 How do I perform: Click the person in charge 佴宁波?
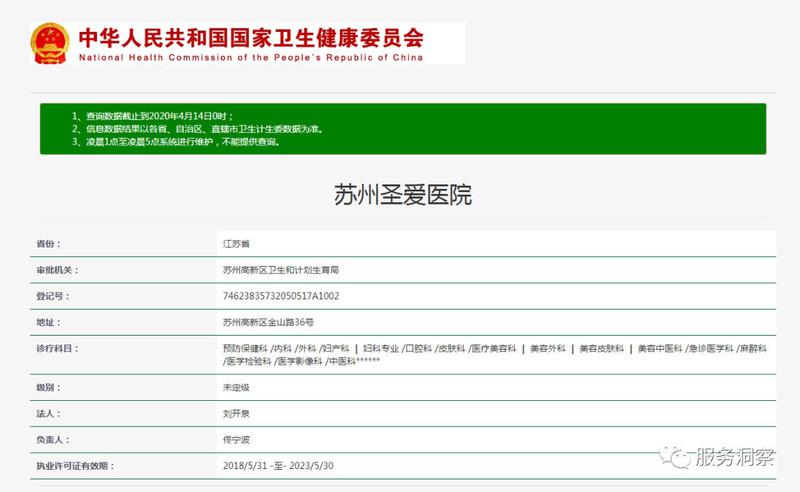(236, 439)
